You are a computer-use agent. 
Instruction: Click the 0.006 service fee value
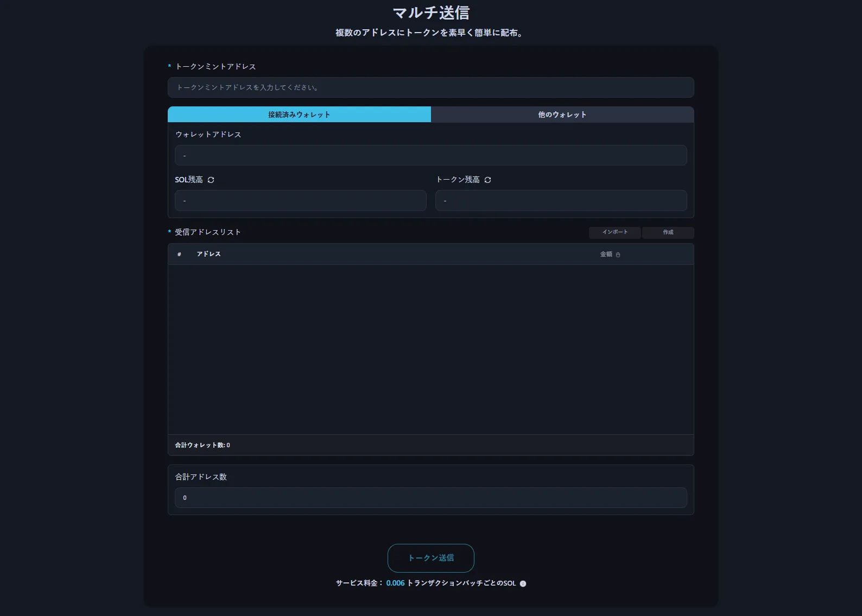point(395,583)
